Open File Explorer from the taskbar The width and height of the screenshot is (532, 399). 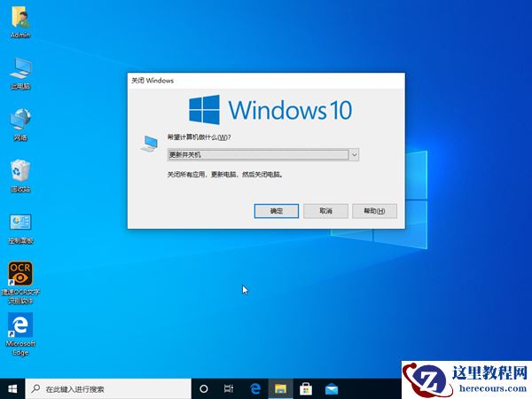pyautogui.click(x=280, y=389)
